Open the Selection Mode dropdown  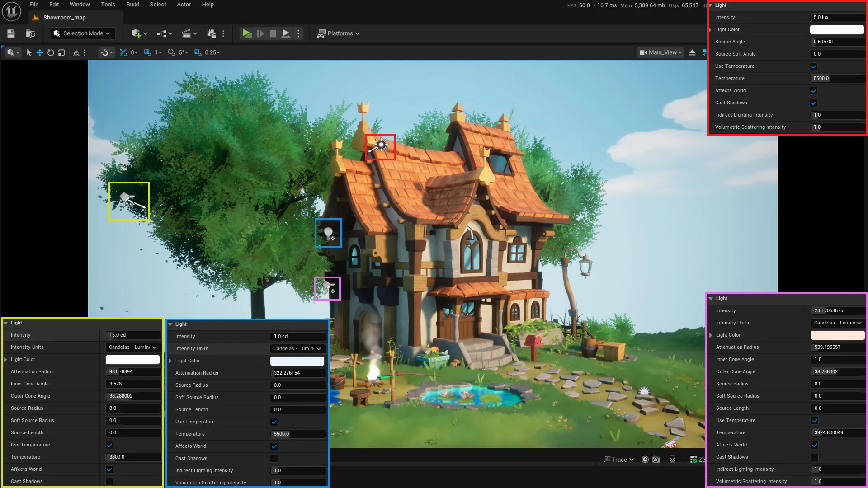(82, 33)
